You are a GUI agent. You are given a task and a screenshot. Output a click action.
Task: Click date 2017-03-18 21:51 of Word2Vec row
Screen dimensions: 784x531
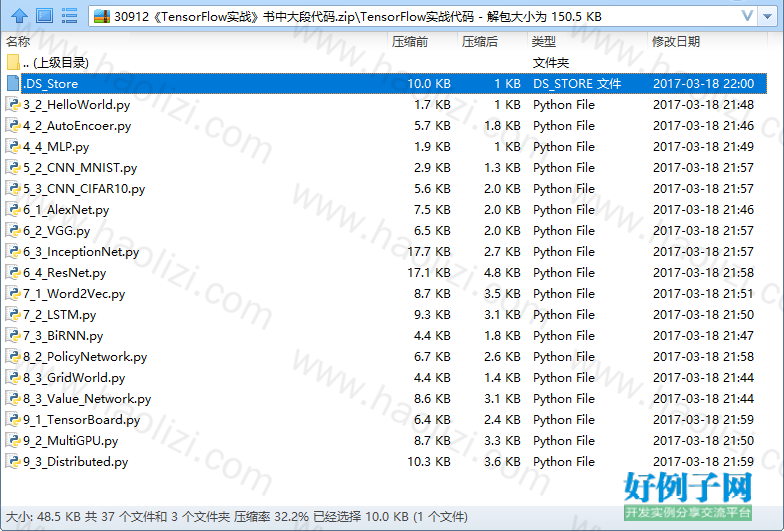(704, 294)
